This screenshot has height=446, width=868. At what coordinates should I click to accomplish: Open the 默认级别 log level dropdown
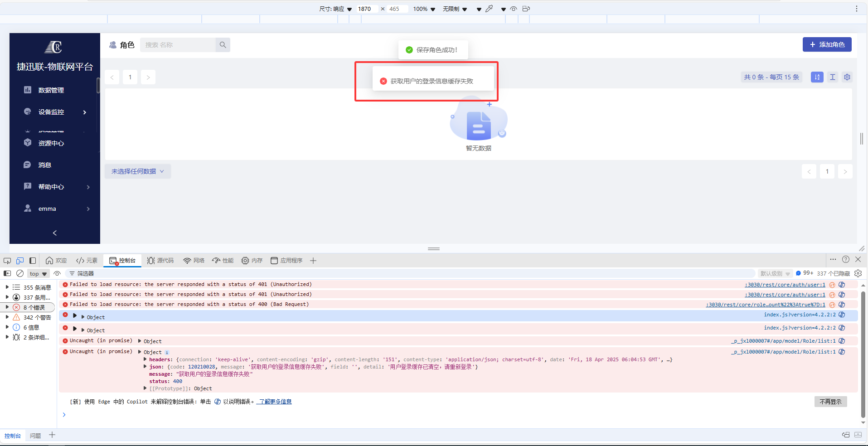[x=775, y=273]
